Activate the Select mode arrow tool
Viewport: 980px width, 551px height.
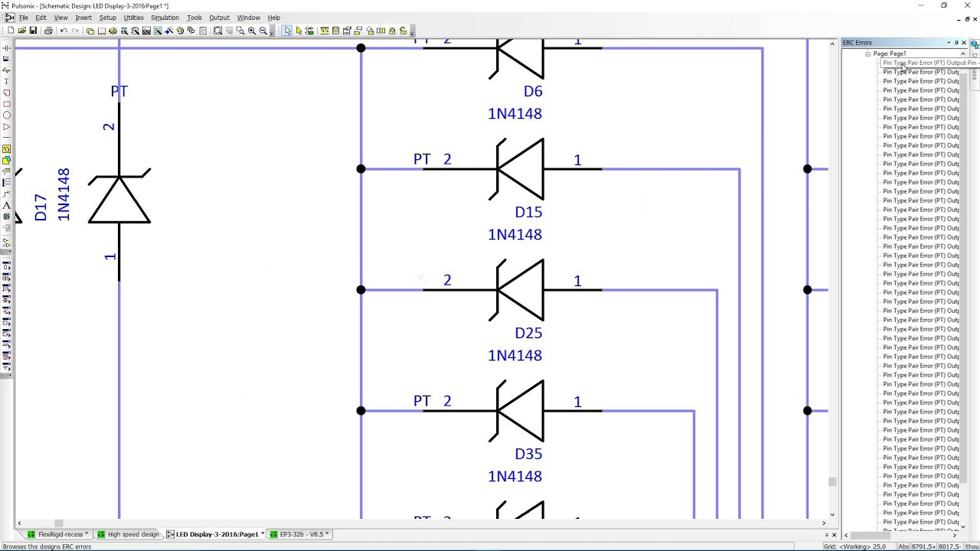287,31
